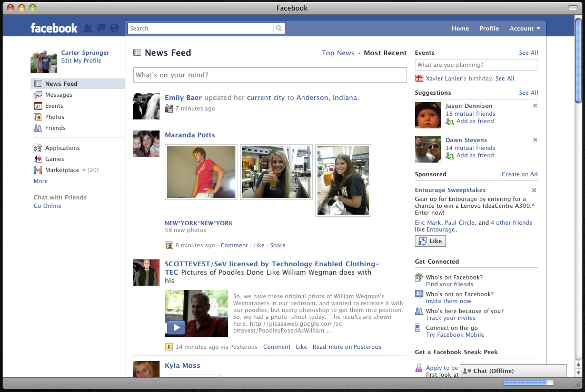Dismiss the Jason Dennison suggestion
This screenshot has height=392, width=585.
(x=535, y=106)
